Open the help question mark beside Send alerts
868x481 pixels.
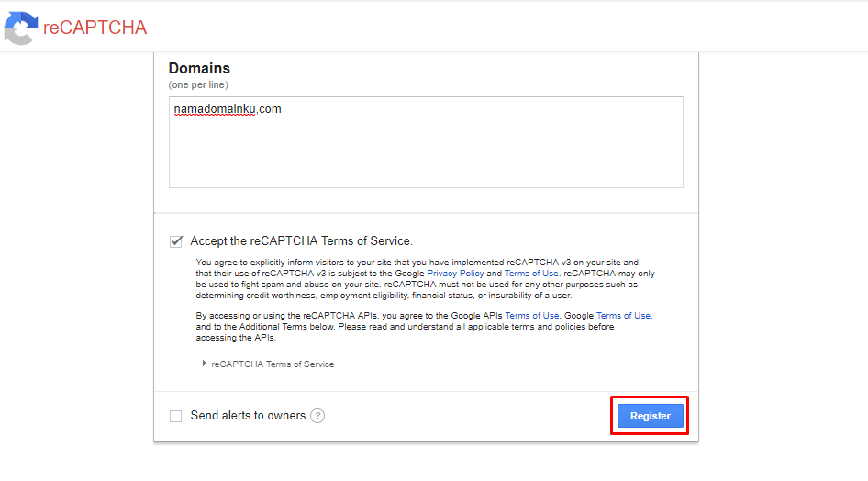point(317,416)
